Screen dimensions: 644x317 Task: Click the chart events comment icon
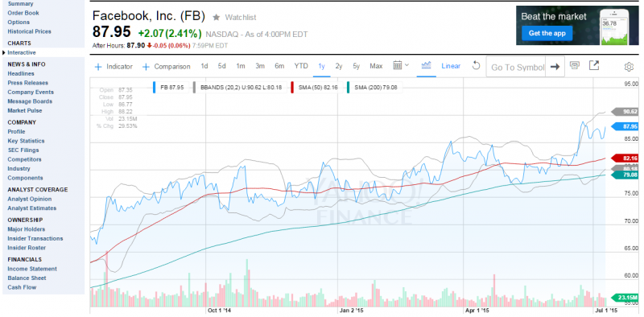pyautogui.click(x=575, y=66)
